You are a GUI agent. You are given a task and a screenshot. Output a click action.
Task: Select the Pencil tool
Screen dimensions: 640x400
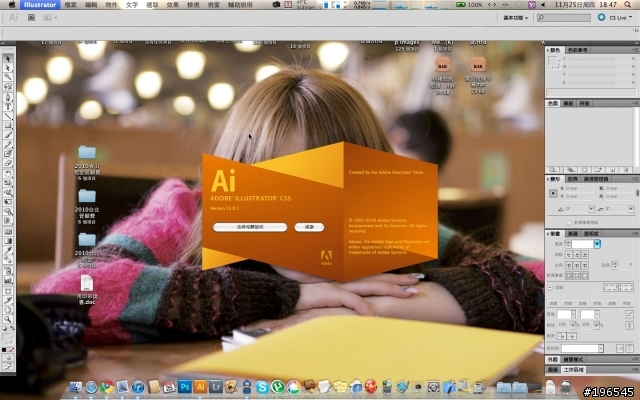[8, 144]
